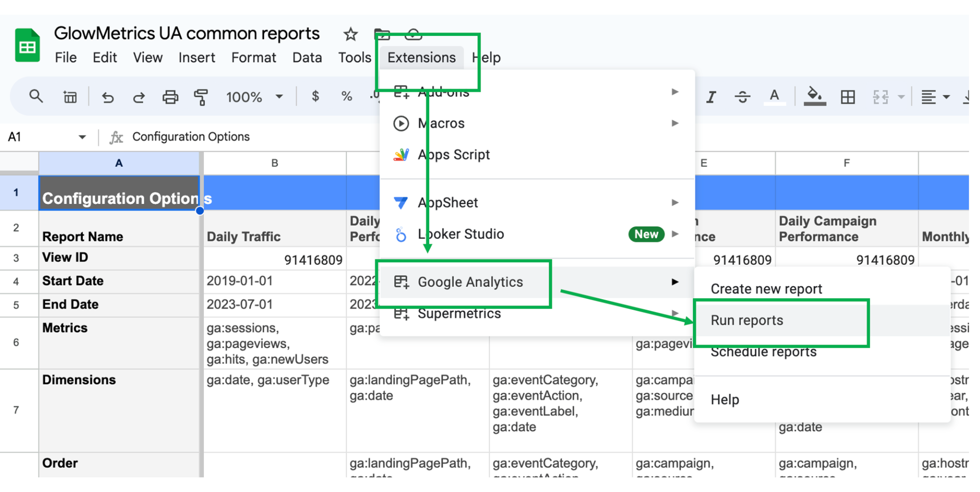
Task: Choose Create new report
Action: pos(822,289)
